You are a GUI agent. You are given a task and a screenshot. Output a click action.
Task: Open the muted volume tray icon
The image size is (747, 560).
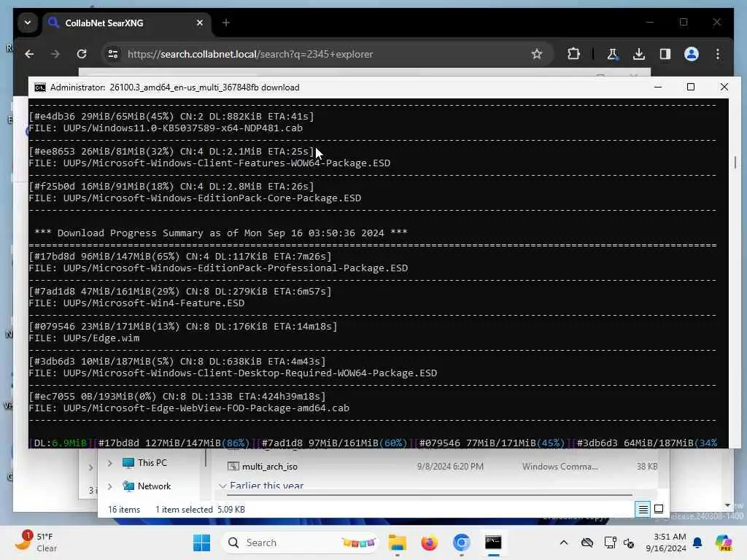629,542
